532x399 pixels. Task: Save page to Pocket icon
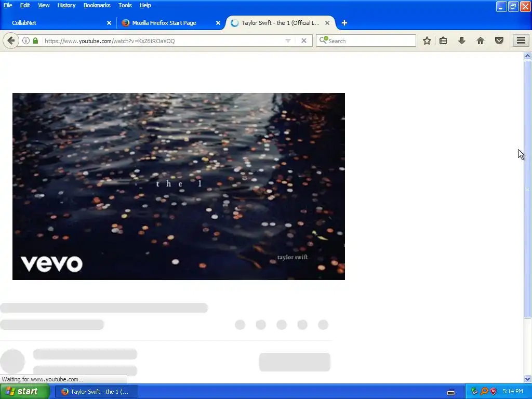click(x=499, y=41)
